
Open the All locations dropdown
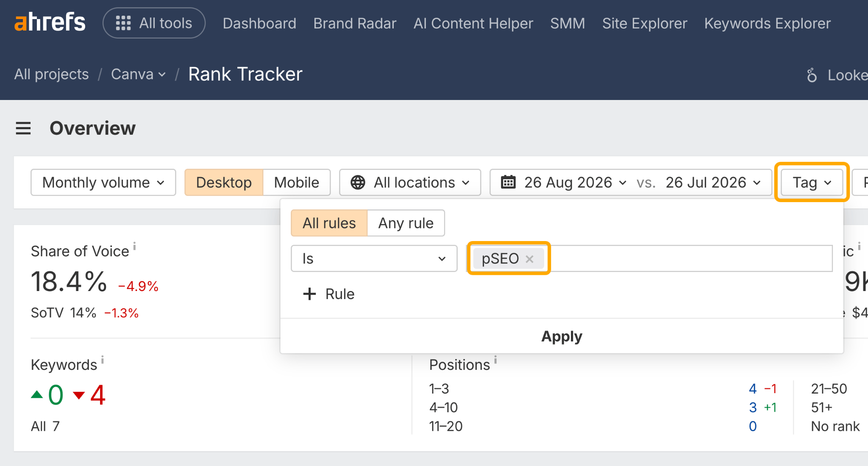pos(410,183)
